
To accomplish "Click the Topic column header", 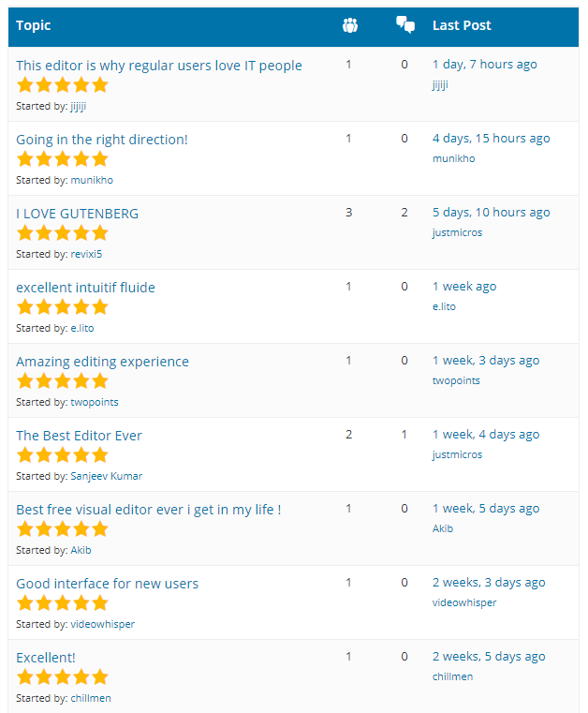I will tap(33, 25).
